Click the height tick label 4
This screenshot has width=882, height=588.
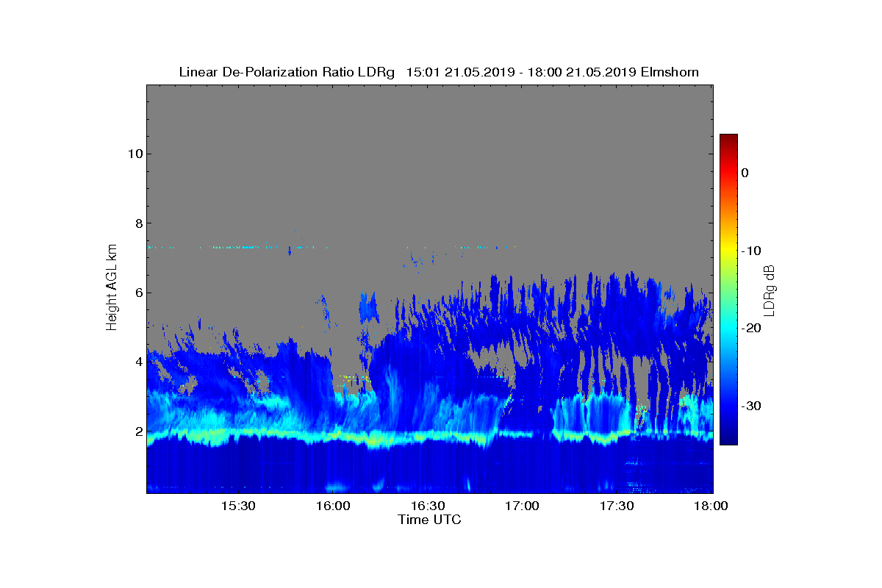(x=137, y=362)
